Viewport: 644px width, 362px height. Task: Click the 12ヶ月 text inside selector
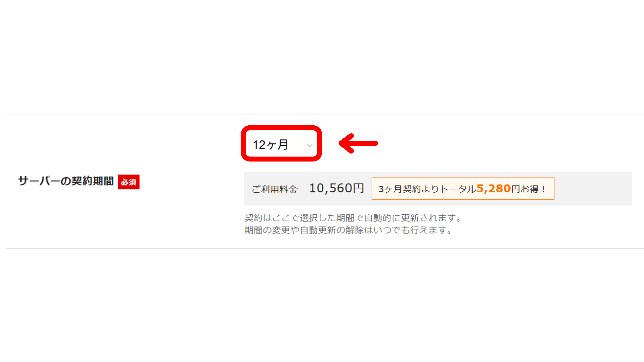270,145
